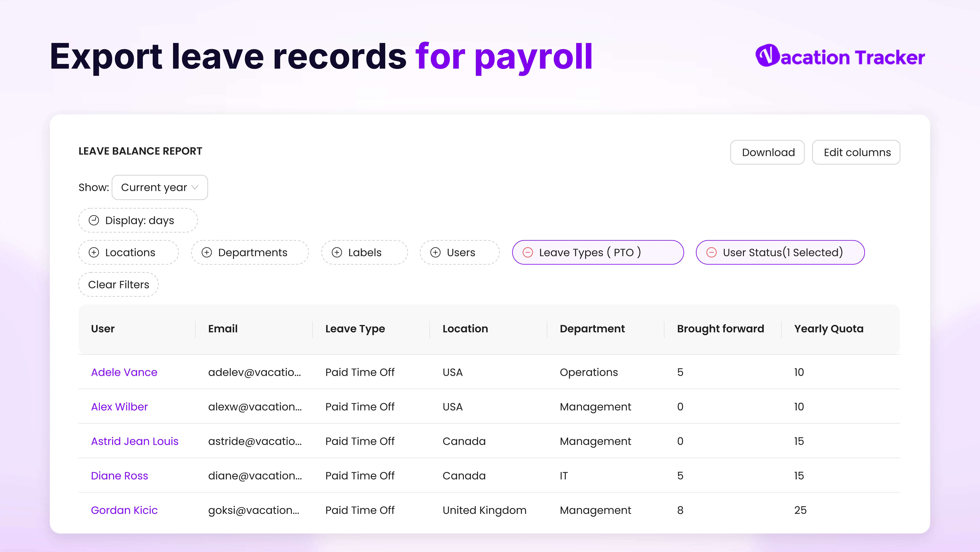Click the email diane@vacation...
This screenshot has height=552, width=980.
(x=255, y=476)
